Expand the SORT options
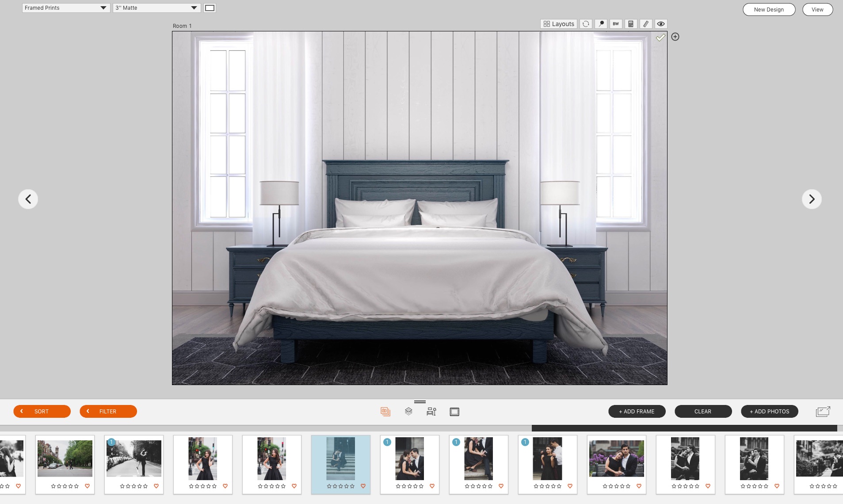This screenshot has height=504, width=843. 42,411
